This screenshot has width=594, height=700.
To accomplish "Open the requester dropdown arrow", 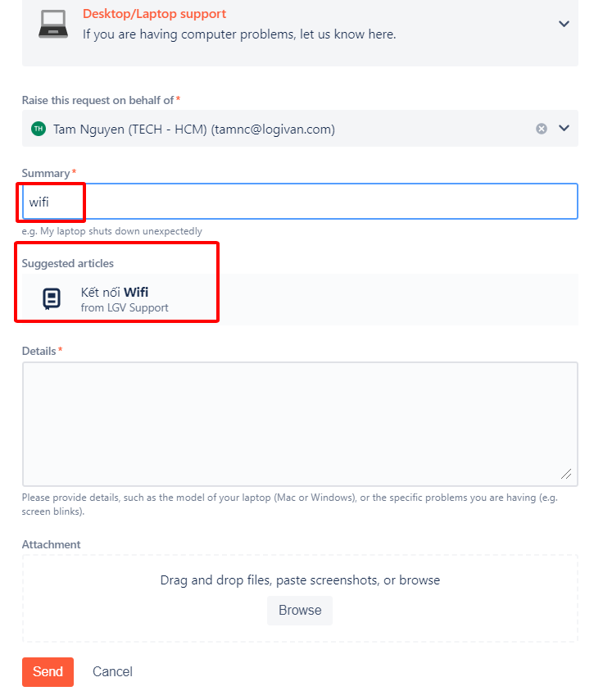I will click(x=564, y=129).
